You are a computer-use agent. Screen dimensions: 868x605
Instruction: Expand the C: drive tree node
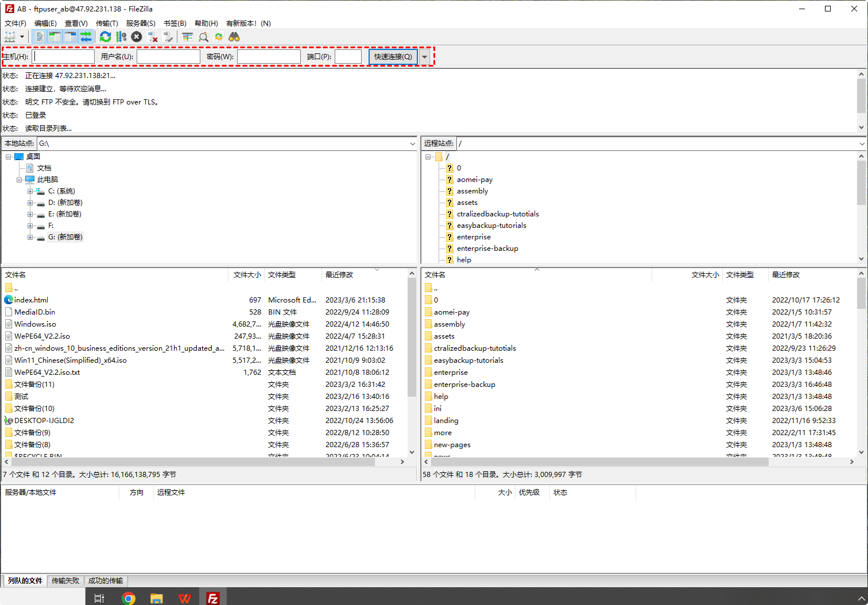tap(30, 191)
